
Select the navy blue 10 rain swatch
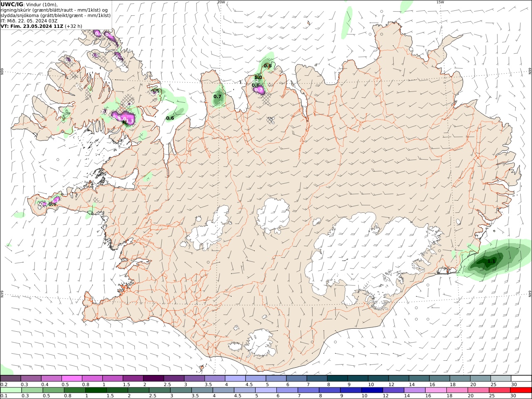(371, 390)
